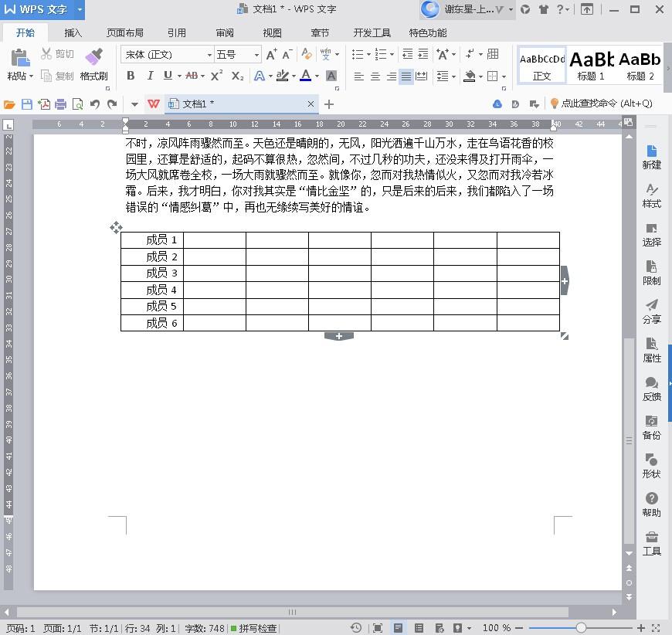
Task: Expand quick access toolbar customize arrow
Action: [x=134, y=104]
